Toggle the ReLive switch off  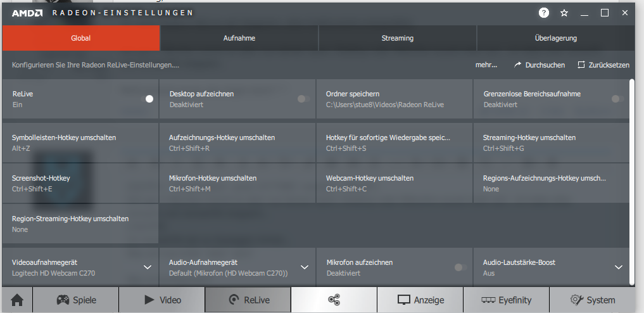point(147,99)
